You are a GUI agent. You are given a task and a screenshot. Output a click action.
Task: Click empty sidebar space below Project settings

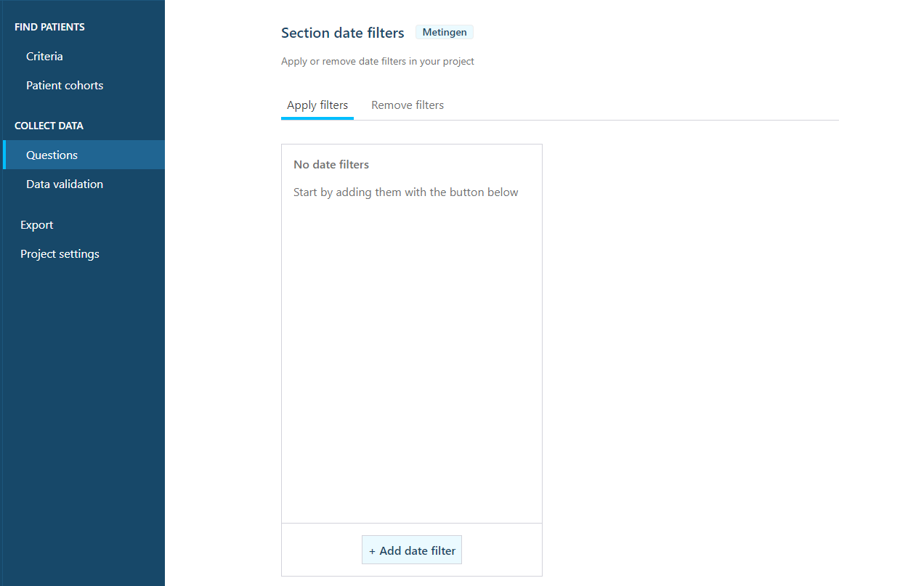coord(82,421)
